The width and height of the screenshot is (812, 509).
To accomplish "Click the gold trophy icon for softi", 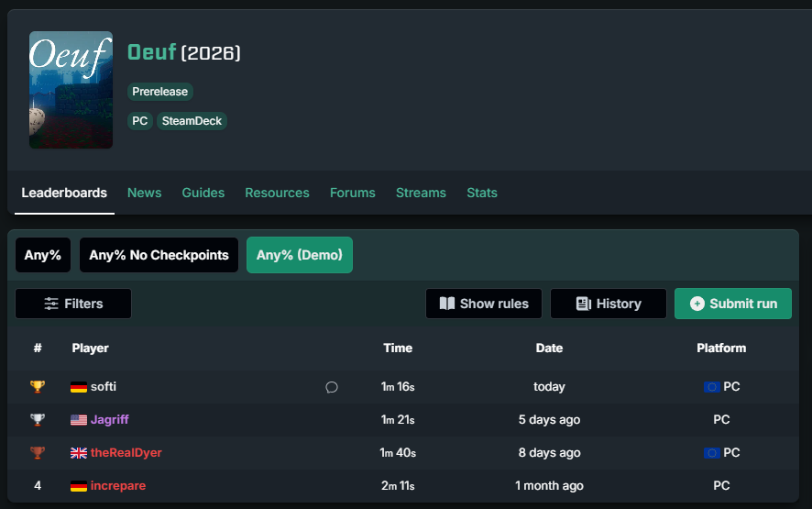I will click(x=38, y=387).
